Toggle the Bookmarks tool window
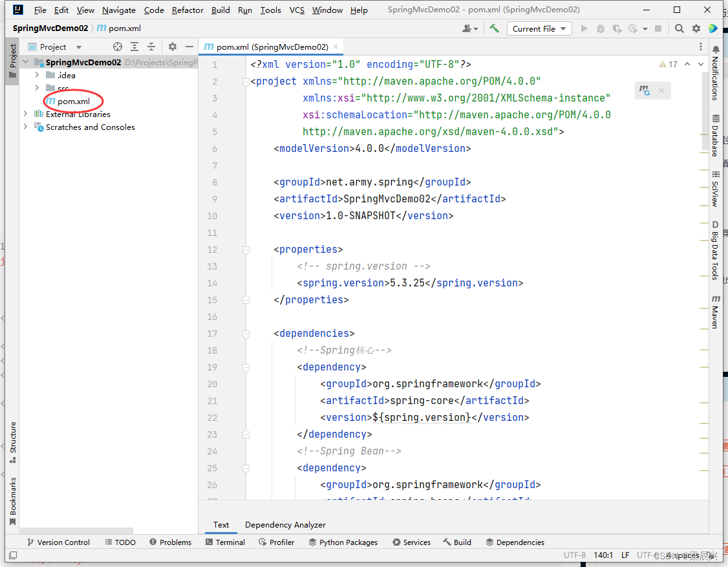The height and width of the screenshot is (567, 728). click(x=12, y=502)
